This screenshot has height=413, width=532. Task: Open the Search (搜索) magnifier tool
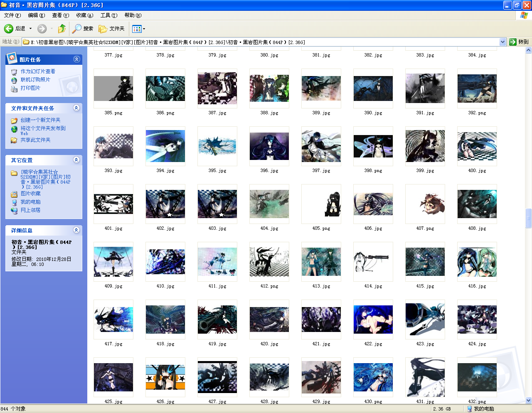pyautogui.click(x=77, y=29)
